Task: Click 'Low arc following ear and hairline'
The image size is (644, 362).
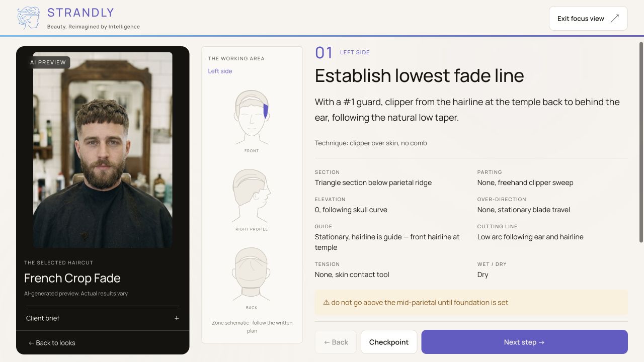Action: [x=530, y=237]
